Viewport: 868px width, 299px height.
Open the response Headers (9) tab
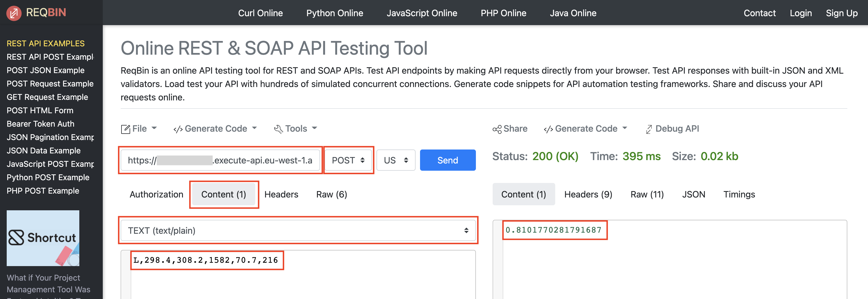(588, 194)
